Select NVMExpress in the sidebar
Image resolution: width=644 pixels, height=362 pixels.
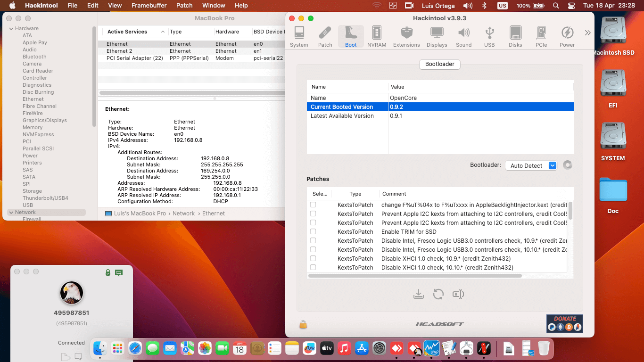click(x=38, y=134)
